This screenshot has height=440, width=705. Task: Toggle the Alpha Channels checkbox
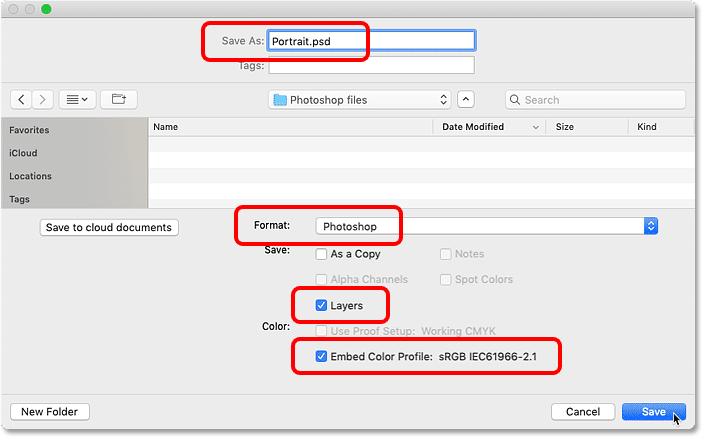[321, 280]
